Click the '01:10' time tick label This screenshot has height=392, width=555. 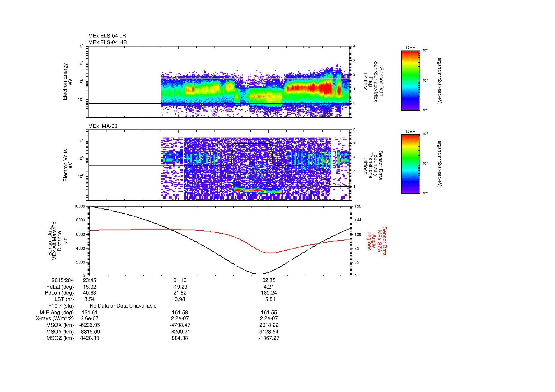pos(180,280)
